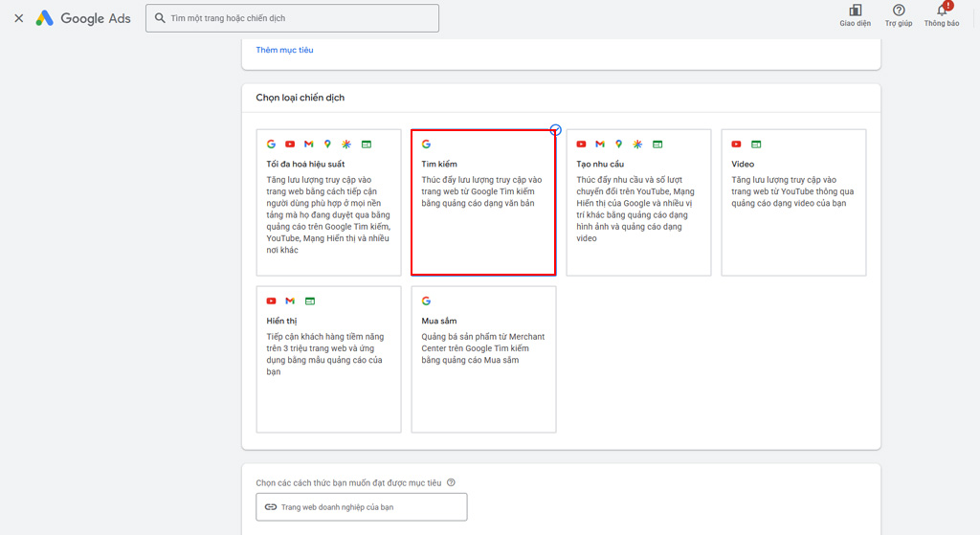Click the 'Hiển thị' title text
Screen dimensions: 980x535
click(282, 321)
